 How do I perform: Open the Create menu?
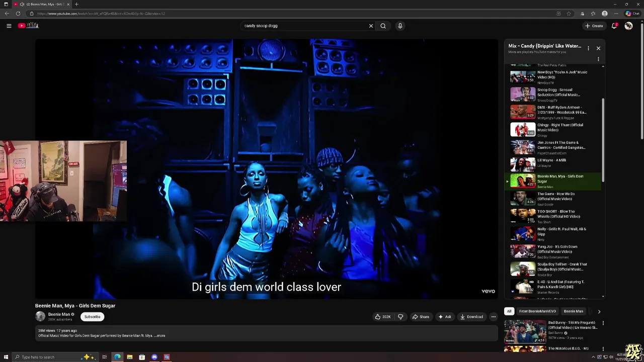click(x=594, y=26)
